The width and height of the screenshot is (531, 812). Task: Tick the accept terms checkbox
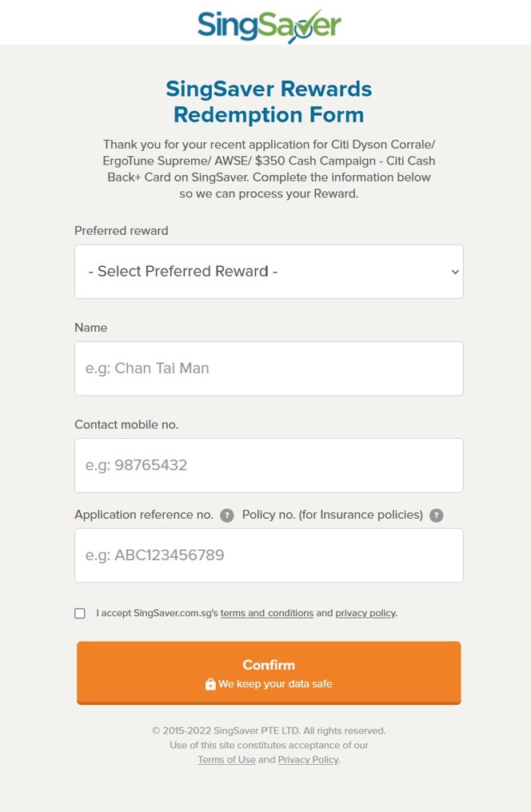point(80,613)
